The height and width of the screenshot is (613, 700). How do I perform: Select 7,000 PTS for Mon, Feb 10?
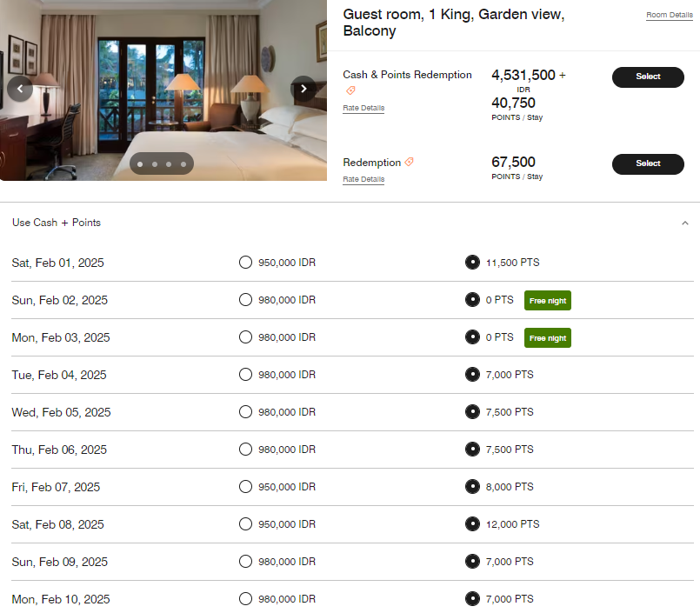(472, 598)
